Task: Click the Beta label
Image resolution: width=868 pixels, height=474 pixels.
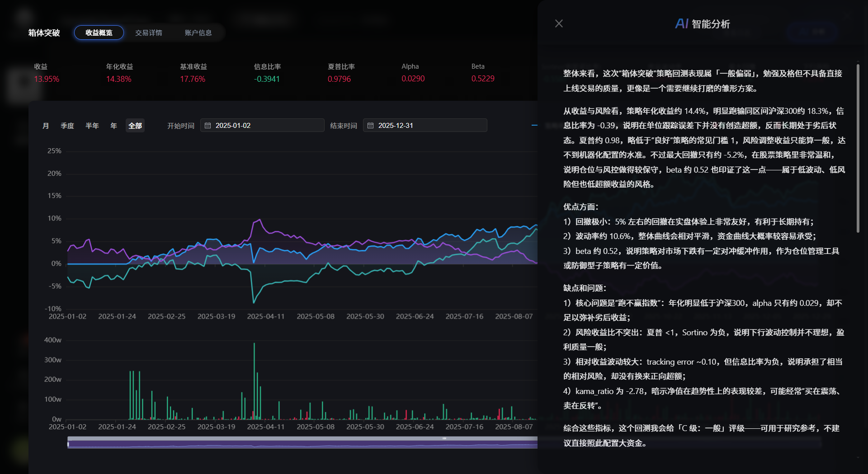Action: pos(478,66)
